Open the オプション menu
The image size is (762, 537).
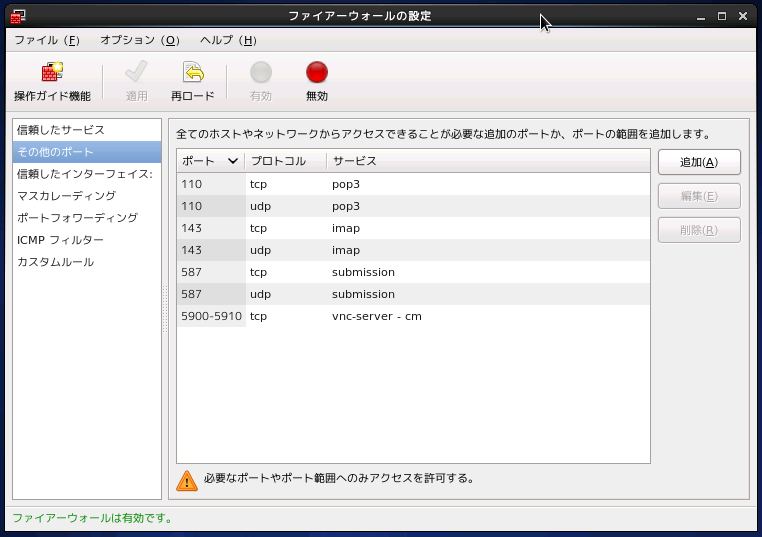point(140,40)
